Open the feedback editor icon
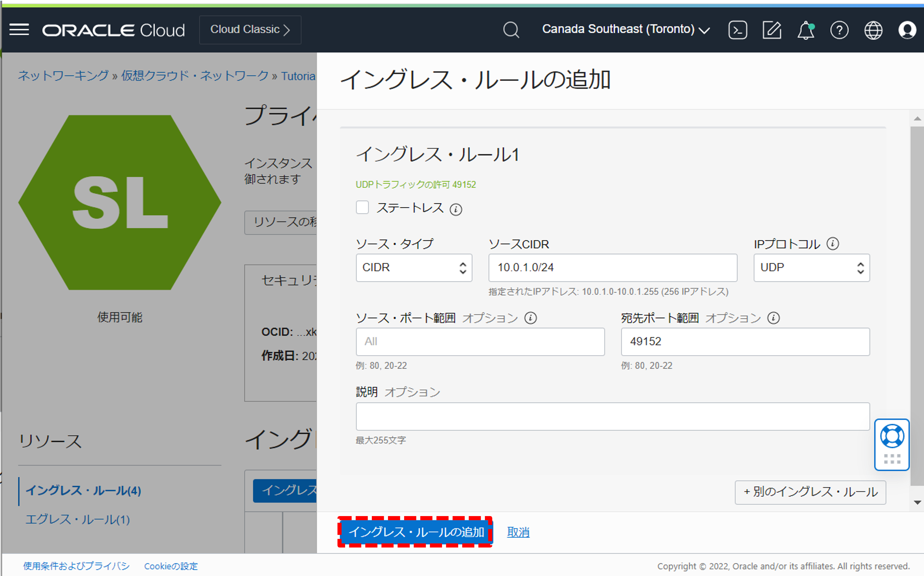Image resolution: width=924 pixels, height=576 pixels. 772,30
